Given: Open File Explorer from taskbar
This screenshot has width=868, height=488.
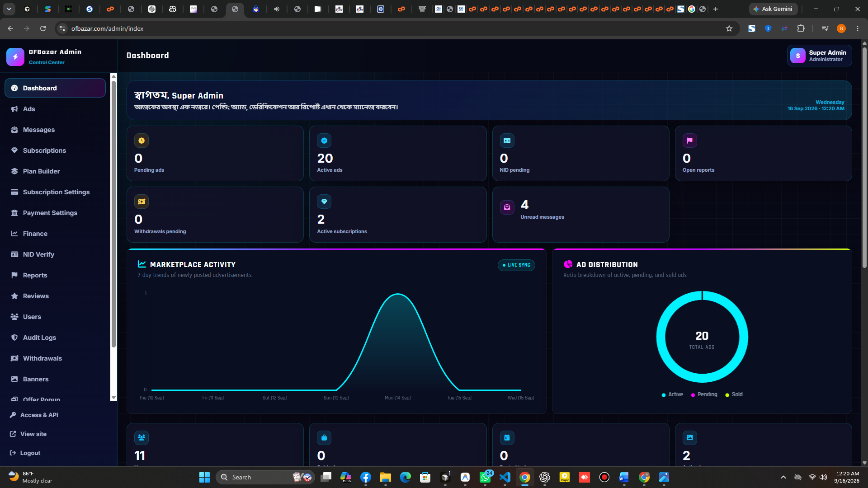Looking at the screenshot, I should (385, 477).
